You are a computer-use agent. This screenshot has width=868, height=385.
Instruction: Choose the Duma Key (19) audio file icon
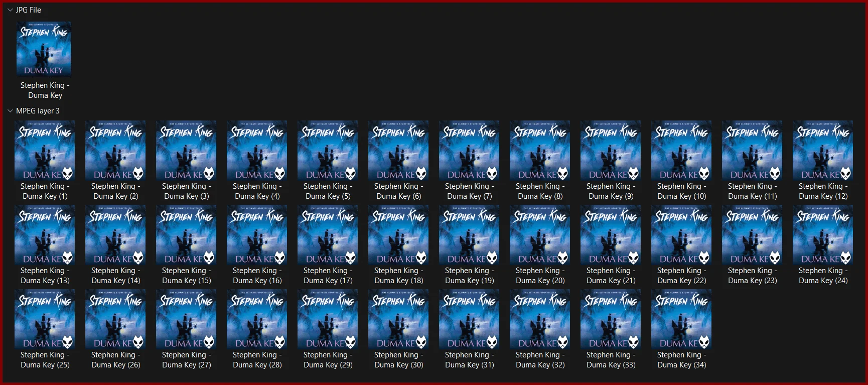469,235
